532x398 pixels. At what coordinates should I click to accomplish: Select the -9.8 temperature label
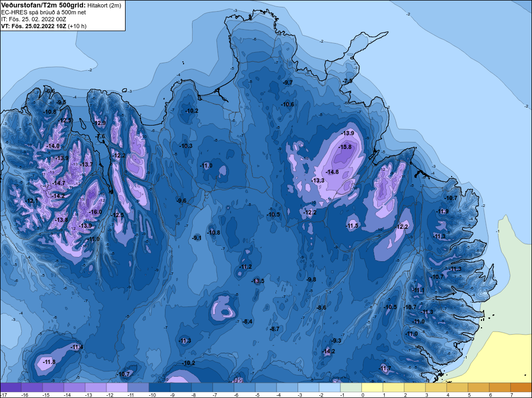311,279
